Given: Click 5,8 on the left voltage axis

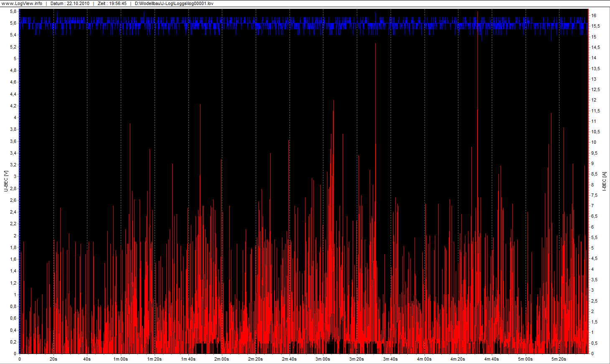Looking at the screenshot, I should coord(13,11).
